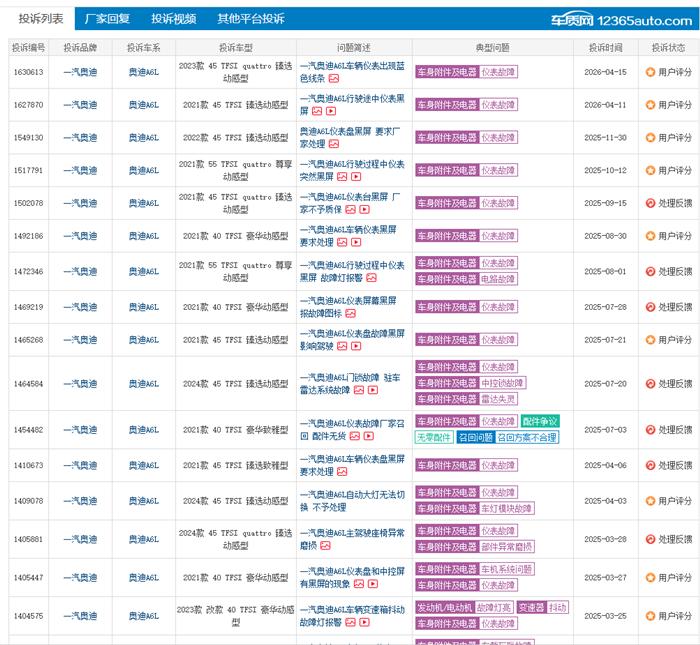
Task: Click the 一汽奥迪 brand link for complaint 1409078
Action: coord(80,501)
